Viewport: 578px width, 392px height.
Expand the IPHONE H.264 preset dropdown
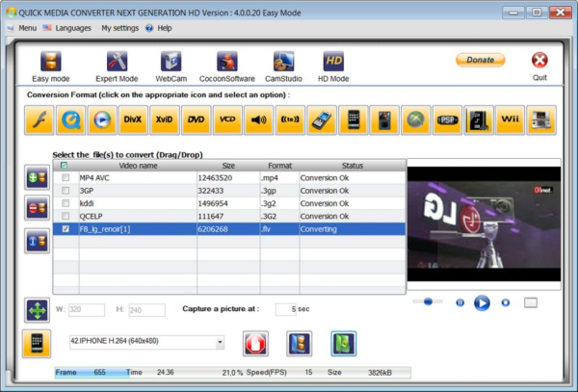(x=221, y=342)
